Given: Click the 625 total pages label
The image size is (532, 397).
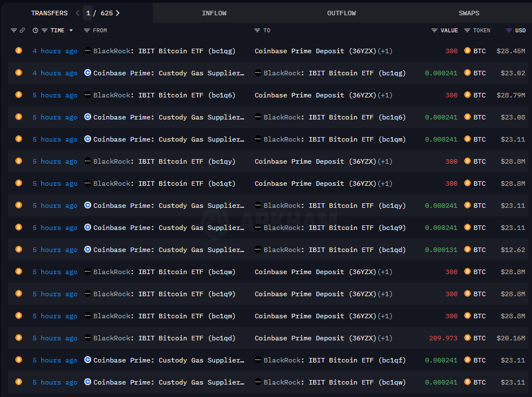Looking at the screenshot, I should [106, 13].
